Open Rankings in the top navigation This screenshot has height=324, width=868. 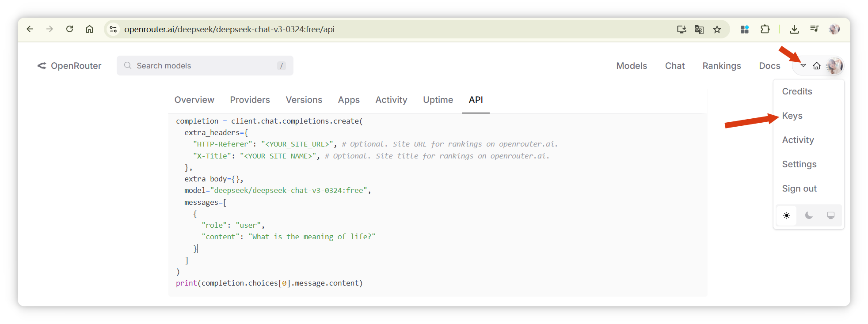(x=722, y=66)
